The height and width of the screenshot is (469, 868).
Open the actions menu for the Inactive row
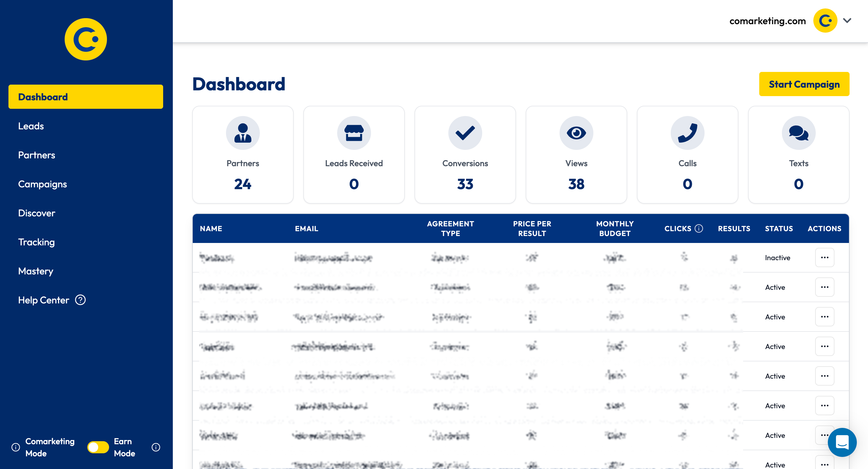tap(824, 257)
